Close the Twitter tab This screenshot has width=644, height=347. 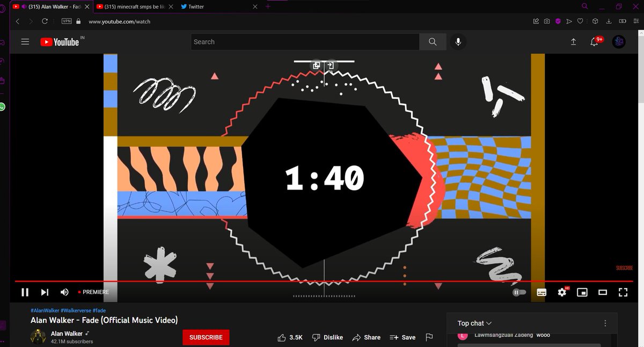coord(254,6)
